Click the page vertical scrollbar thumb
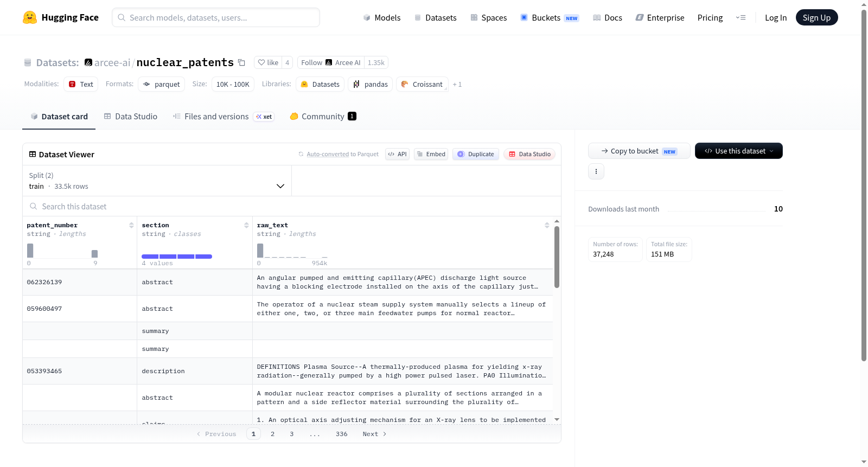Screen dimensions: 868x467 click(864, 184)
